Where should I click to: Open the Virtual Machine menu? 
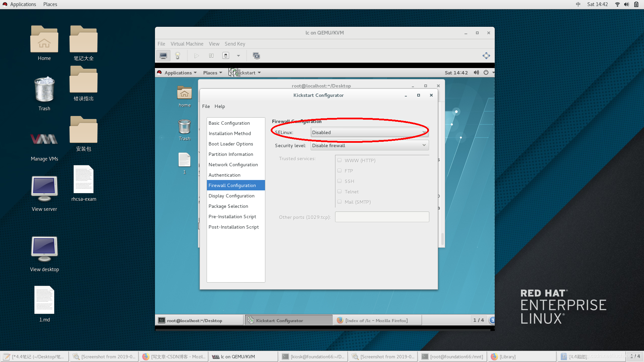point(187,44)
